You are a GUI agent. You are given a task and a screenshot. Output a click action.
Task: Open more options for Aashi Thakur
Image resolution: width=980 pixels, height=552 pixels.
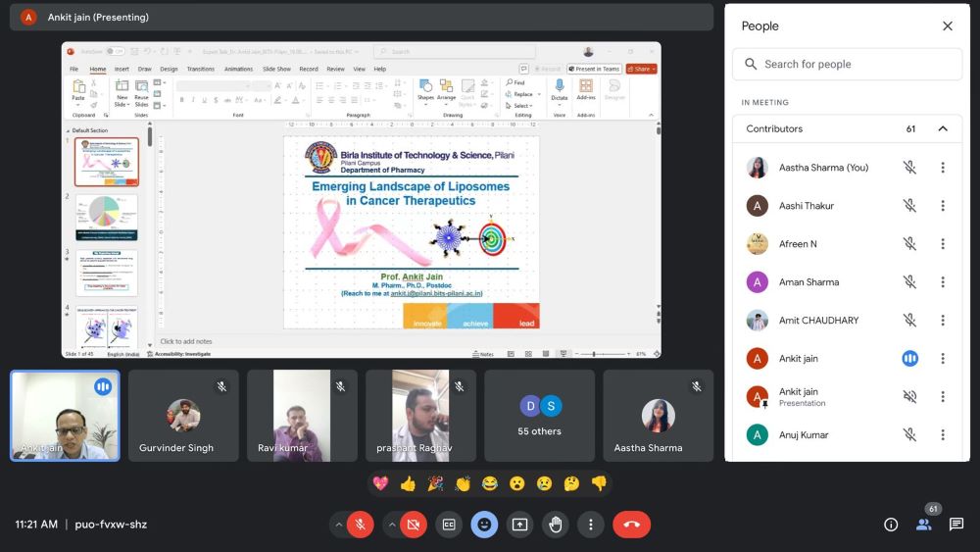coord(943,206)
